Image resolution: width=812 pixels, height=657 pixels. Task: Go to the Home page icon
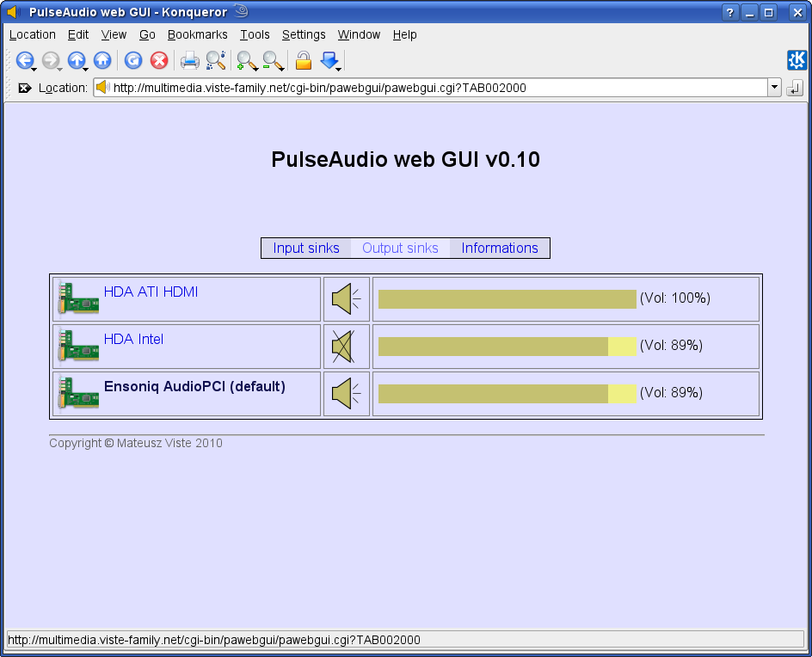point(102,60)
